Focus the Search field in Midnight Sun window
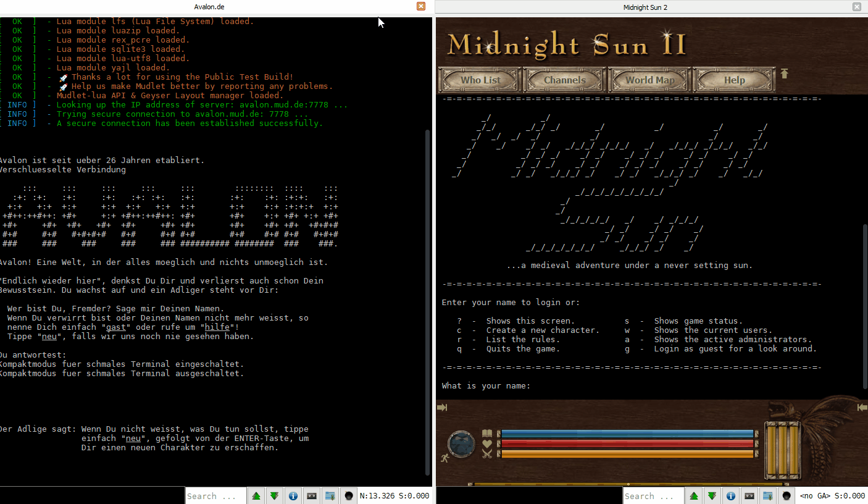The width and height of the screenshot is (868, 504). [653, 495]
